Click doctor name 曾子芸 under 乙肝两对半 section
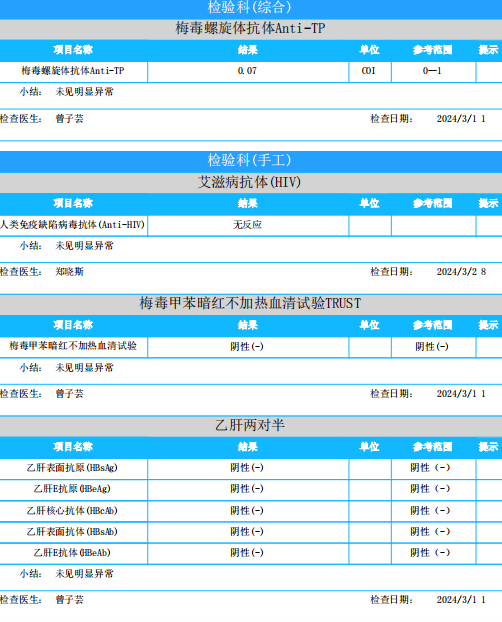The image size is (502, 622). click(69, 600)
